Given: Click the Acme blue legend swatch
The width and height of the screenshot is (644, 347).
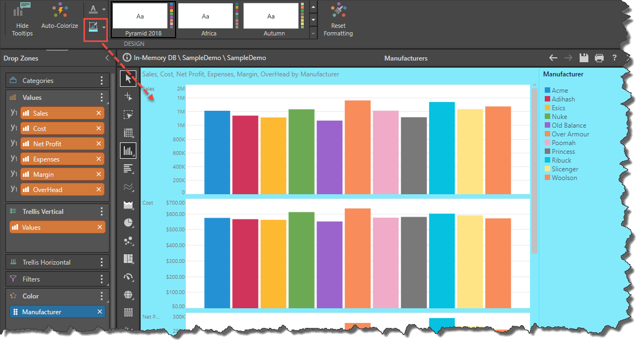Looking at the screenshot, I should point(547,90).
